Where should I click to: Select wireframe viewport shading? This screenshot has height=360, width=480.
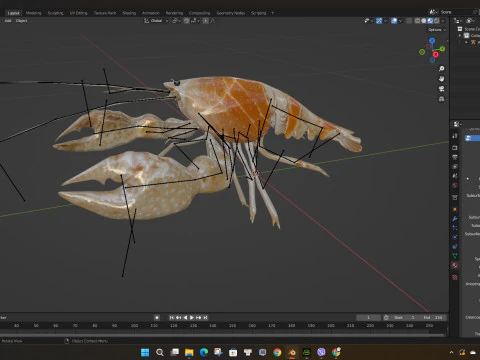417,21
